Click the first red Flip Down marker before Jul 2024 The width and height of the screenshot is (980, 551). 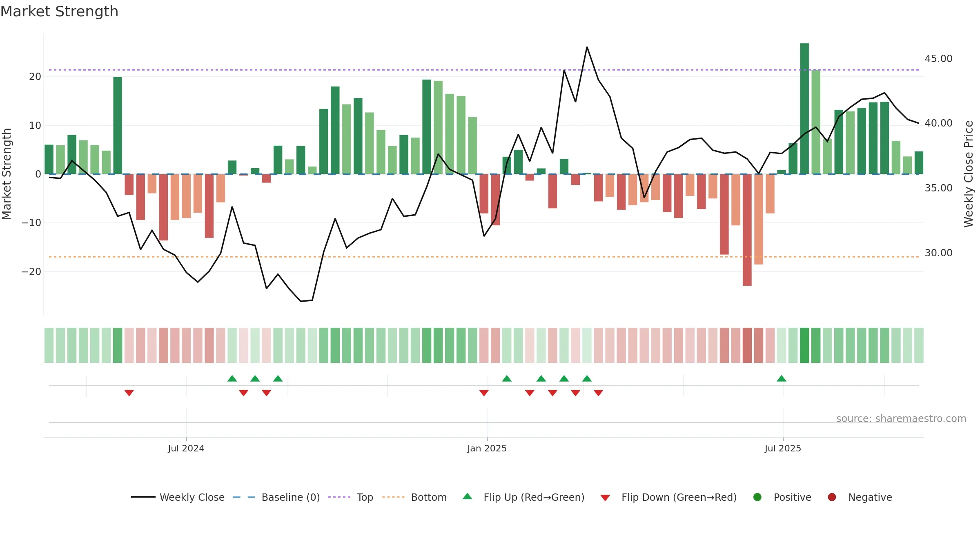point(129,393)
